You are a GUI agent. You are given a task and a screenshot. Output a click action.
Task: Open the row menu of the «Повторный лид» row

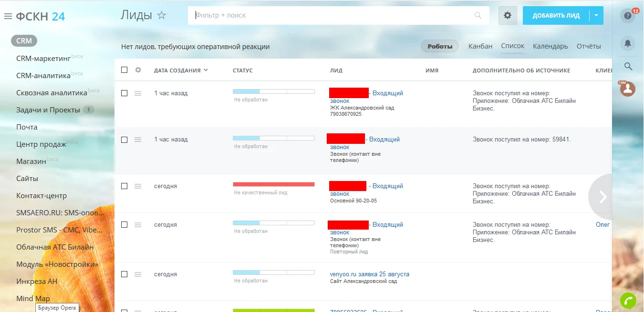pyautogui.click(x=138, y=225)
